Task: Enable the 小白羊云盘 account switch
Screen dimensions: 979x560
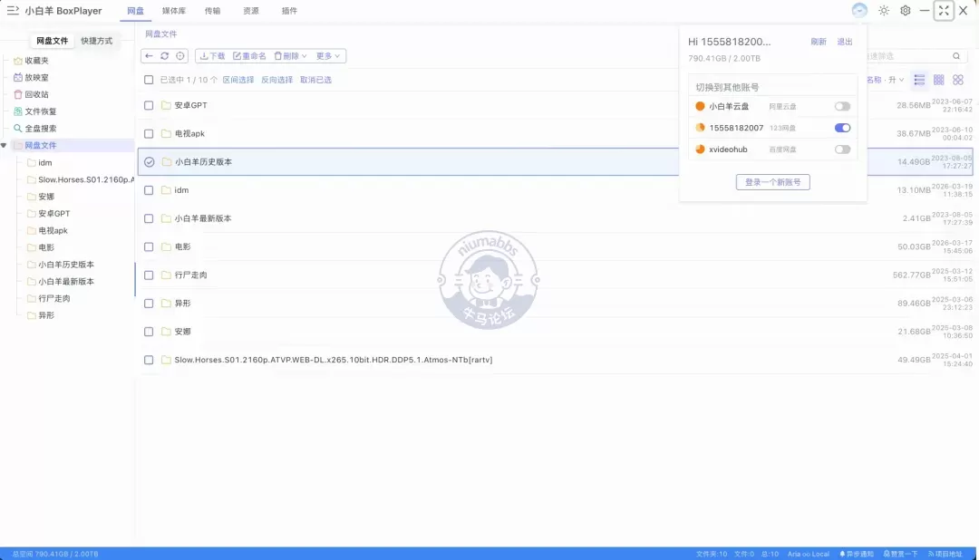Action: 842,106
